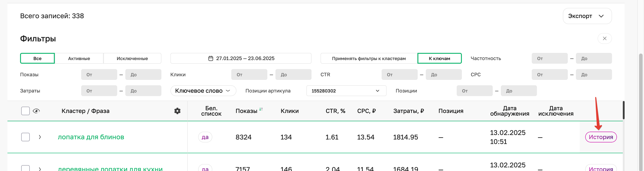Open the column settings gear icon
Viewport: 644px width, 171px height.
coord(177,111)
